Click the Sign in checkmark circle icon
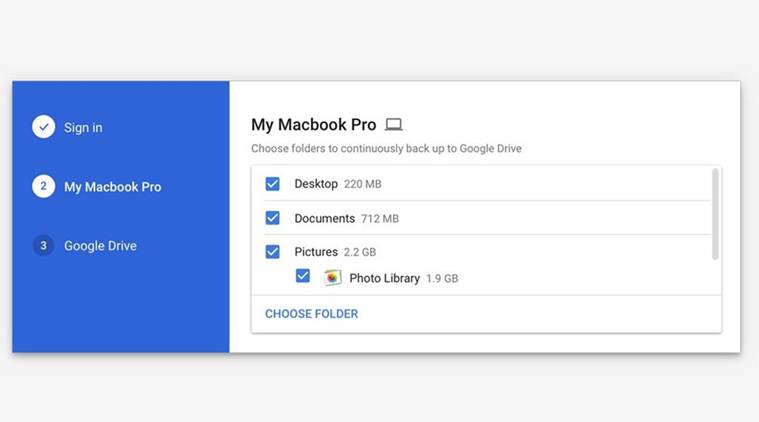This screenshot has width=759, height=422. click(43, 127)
